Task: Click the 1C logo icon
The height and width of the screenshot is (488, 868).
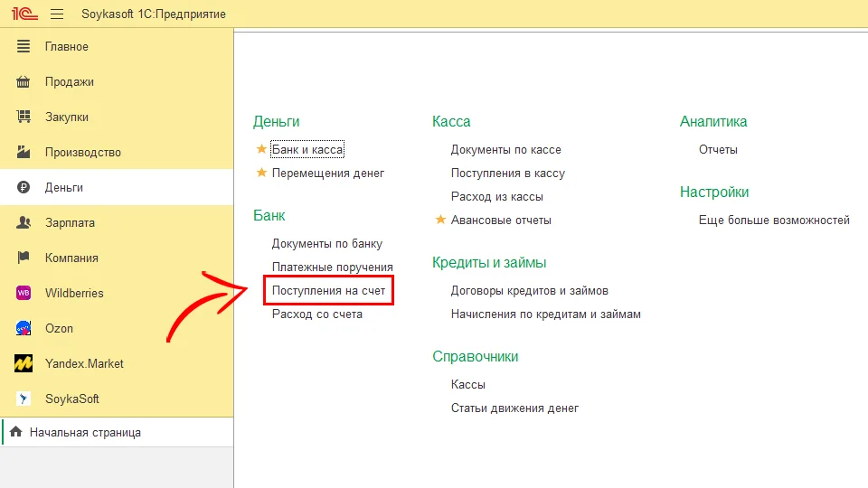Action: 24,14
